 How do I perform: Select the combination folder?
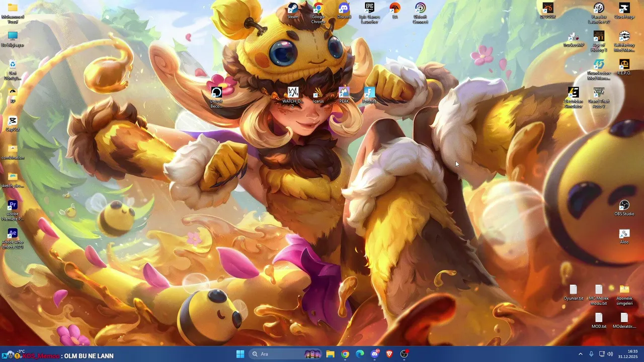[13, 152]
